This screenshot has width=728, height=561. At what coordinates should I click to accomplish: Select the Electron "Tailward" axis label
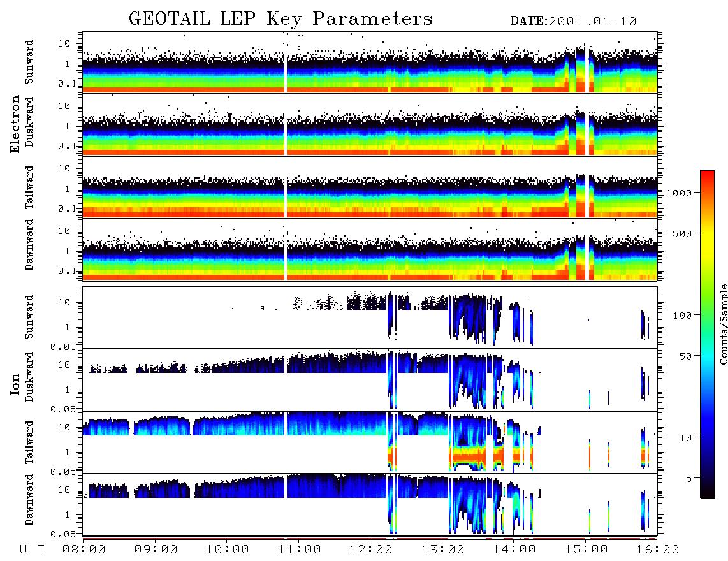click(29, 187)
